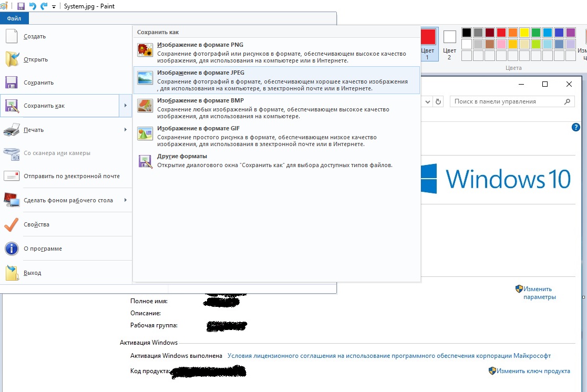Image resolution: width=587 pixels, height=392 pixels.
Task: Open license agreement terms link
Action: coord(389,356)
